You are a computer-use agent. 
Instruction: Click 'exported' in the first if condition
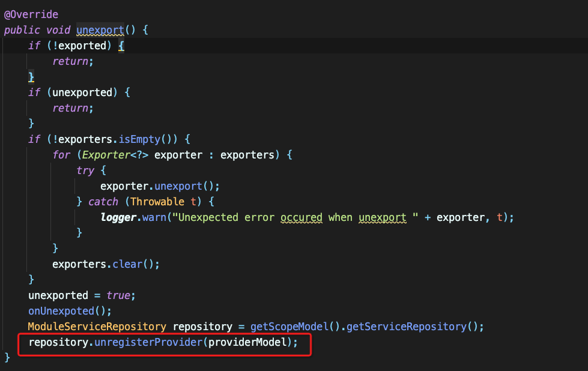[82, 46]
